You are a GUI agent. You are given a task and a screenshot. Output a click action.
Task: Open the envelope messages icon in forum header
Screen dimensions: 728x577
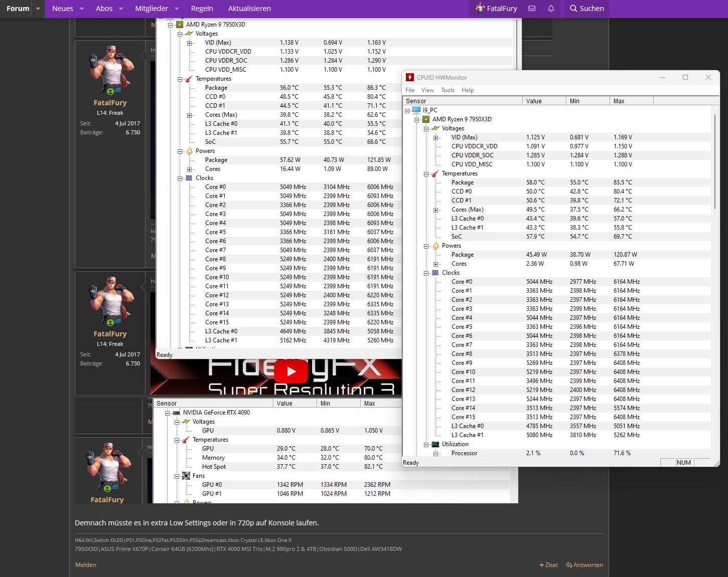[x=531, y=9]
